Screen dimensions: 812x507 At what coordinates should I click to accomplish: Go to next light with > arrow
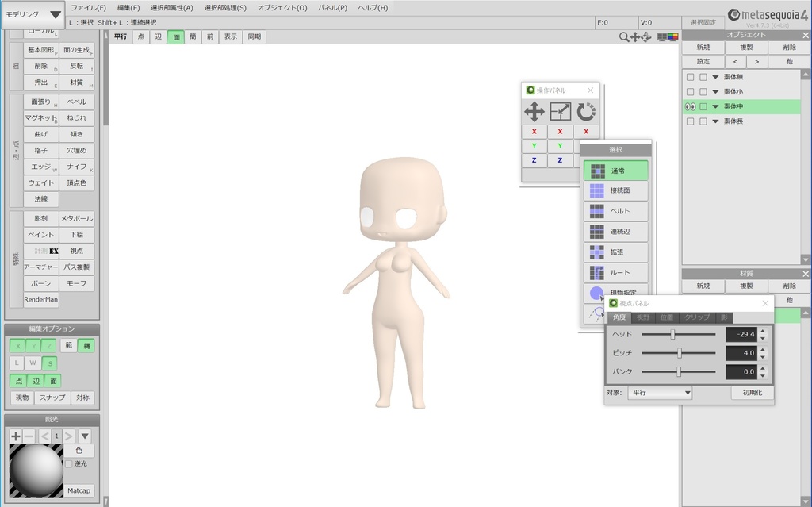tap(68, 436)
